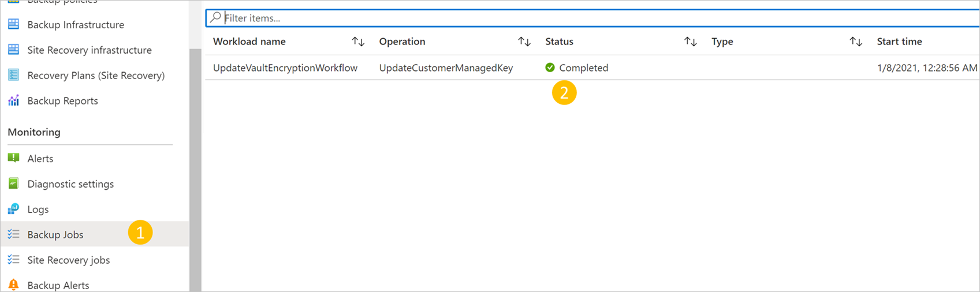Sort by Type column arrows
The height and width of the screenshot is (292, 980).
point(856,42)
